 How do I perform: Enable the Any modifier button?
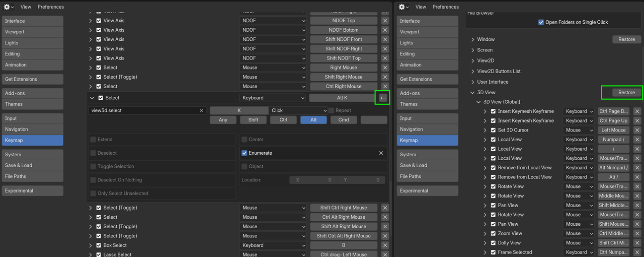(223, 120)
